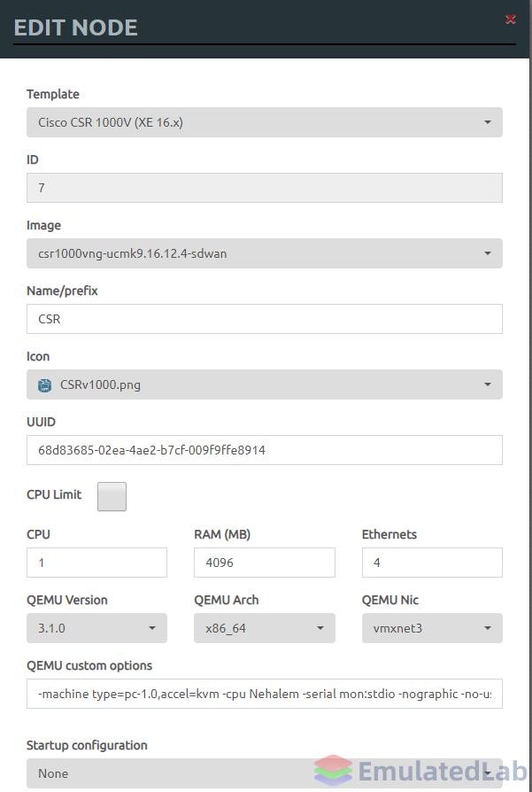Close the Edit Node dialog
Screen dimensions: 532x792
[x=510, y=19]
